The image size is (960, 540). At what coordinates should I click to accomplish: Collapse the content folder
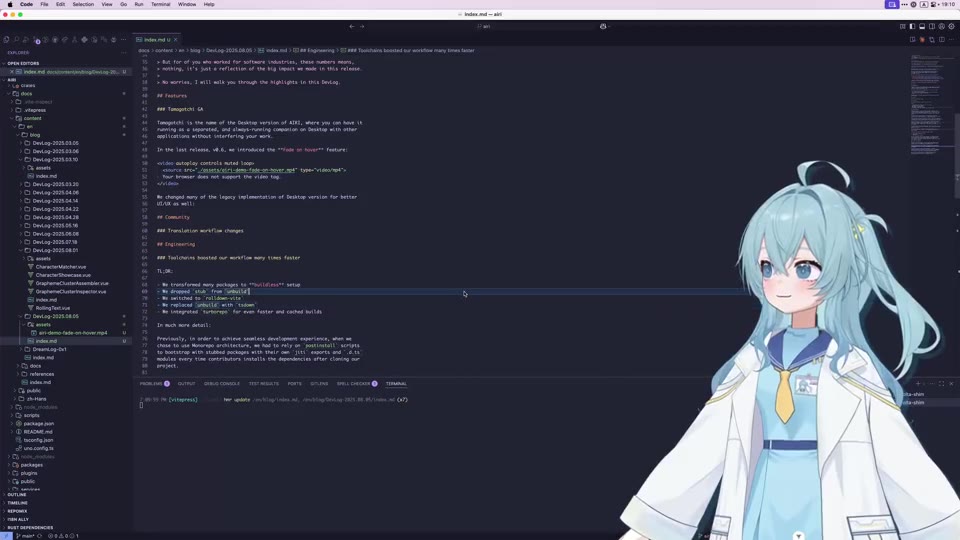(x=32, y=118)
